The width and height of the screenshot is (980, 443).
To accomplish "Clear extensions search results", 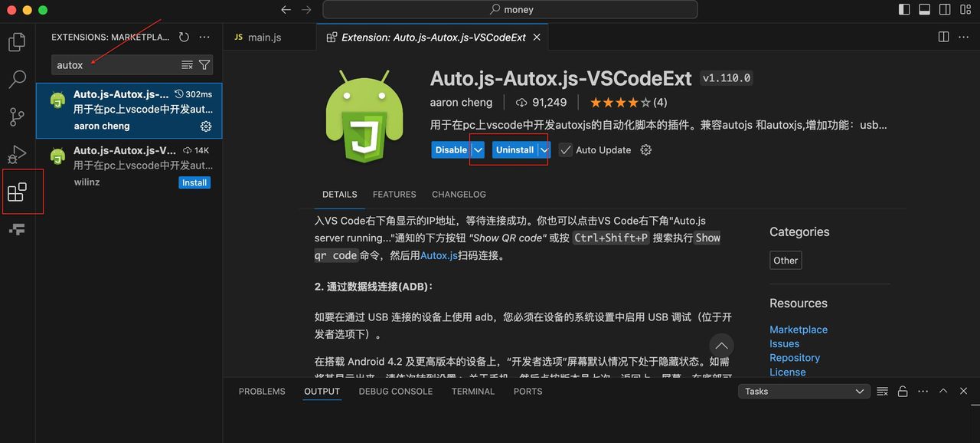I will 187,65.
